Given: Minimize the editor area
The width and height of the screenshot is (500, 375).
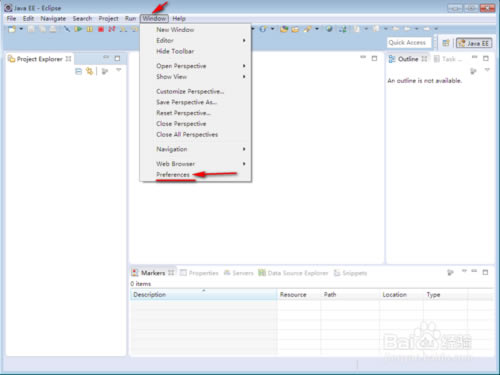Looking at the screenshot, I should [x=363, y=57].
